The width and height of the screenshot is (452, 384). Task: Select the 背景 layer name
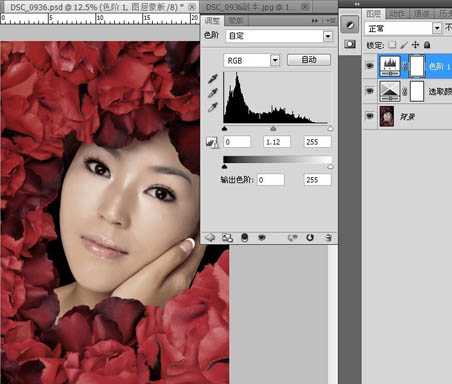tap(407, 117)
